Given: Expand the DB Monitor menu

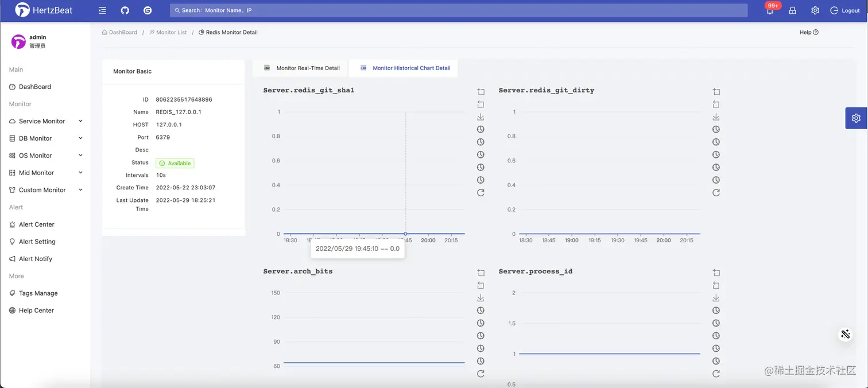Looking at the screenshot, I should point(46,138).
